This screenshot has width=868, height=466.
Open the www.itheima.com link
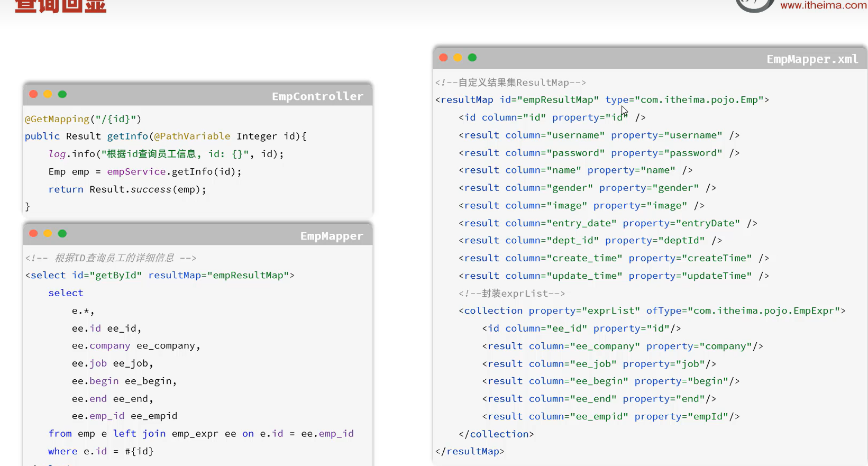(823, 5)
